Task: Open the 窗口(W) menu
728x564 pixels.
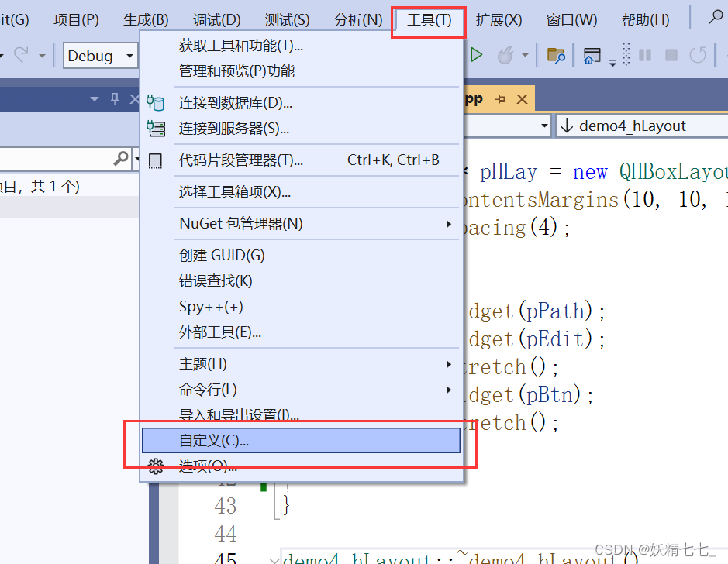Action: point(571,20)
